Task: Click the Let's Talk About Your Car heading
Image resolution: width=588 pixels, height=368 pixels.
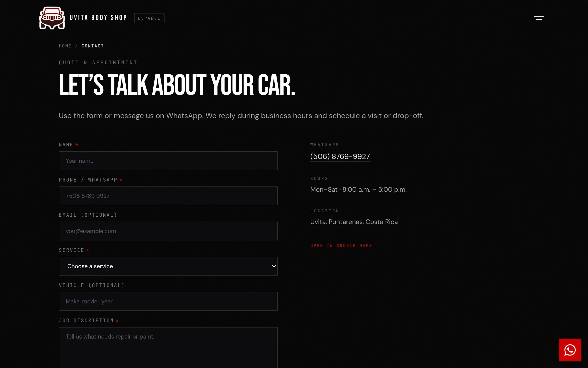Action: point(177,85)
